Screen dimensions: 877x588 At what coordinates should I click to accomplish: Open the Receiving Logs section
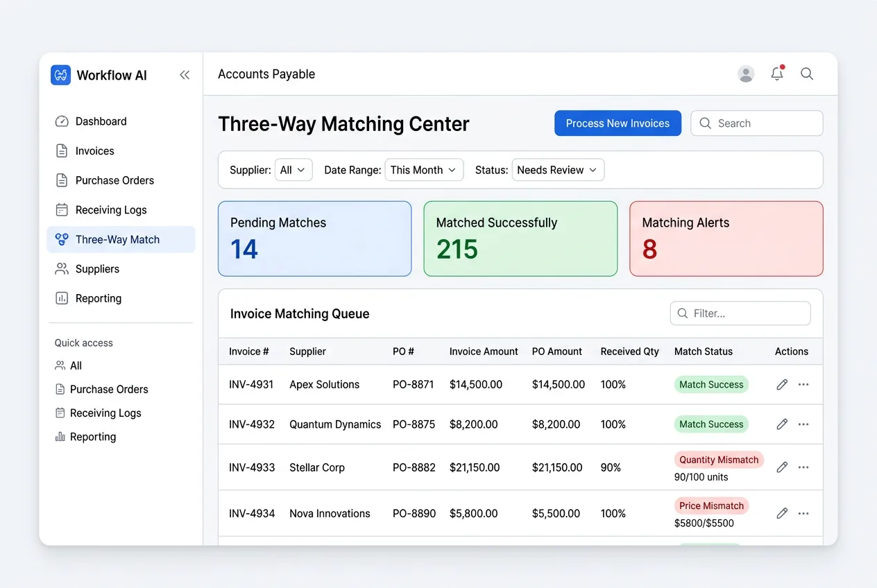coord(110,209)
